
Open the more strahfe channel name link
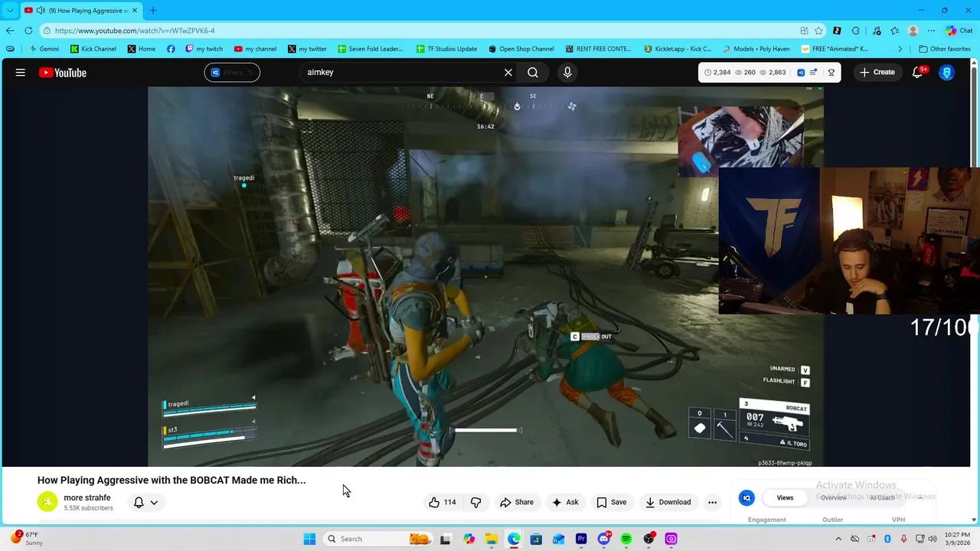coord(87,497)
